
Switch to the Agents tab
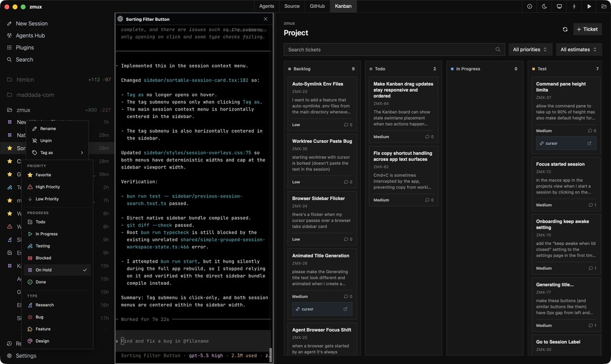click(x=266, y=6)
